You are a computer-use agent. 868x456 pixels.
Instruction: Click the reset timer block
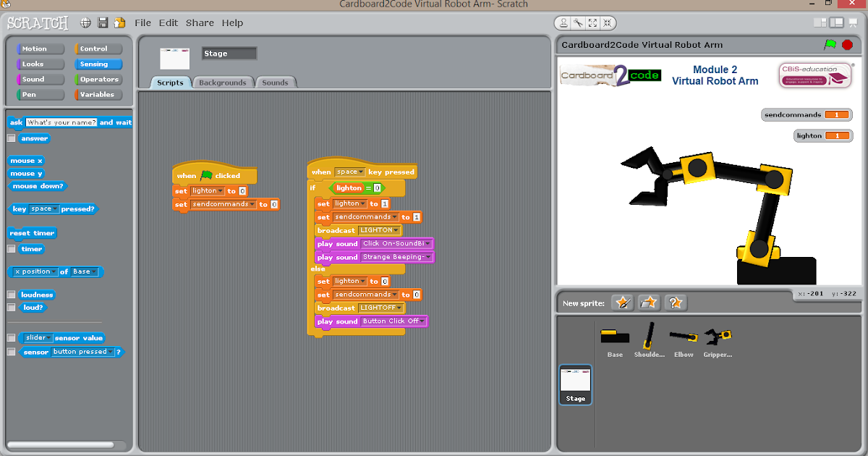coord(33,233)
